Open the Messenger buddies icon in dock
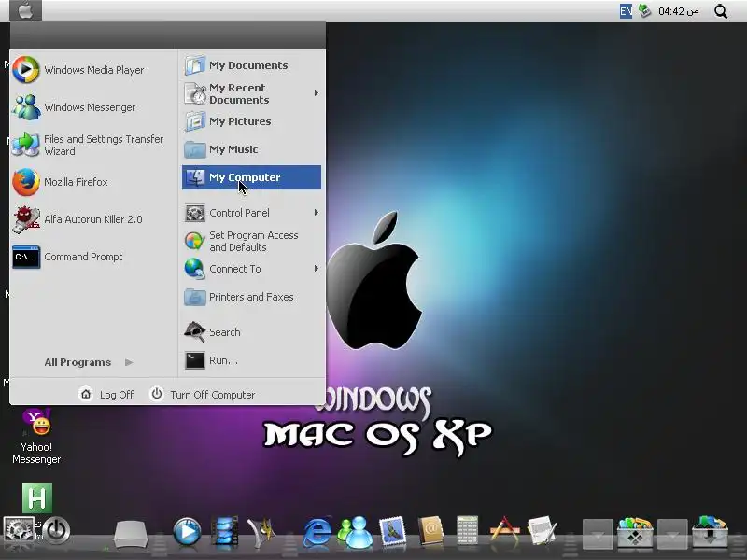747x560 pixels. click(356, 531)
